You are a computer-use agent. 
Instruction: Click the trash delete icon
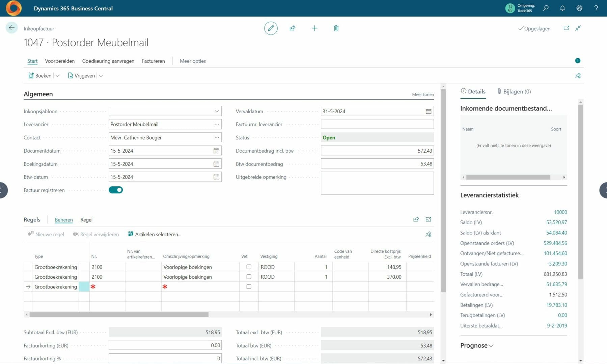tap(336, 28)
